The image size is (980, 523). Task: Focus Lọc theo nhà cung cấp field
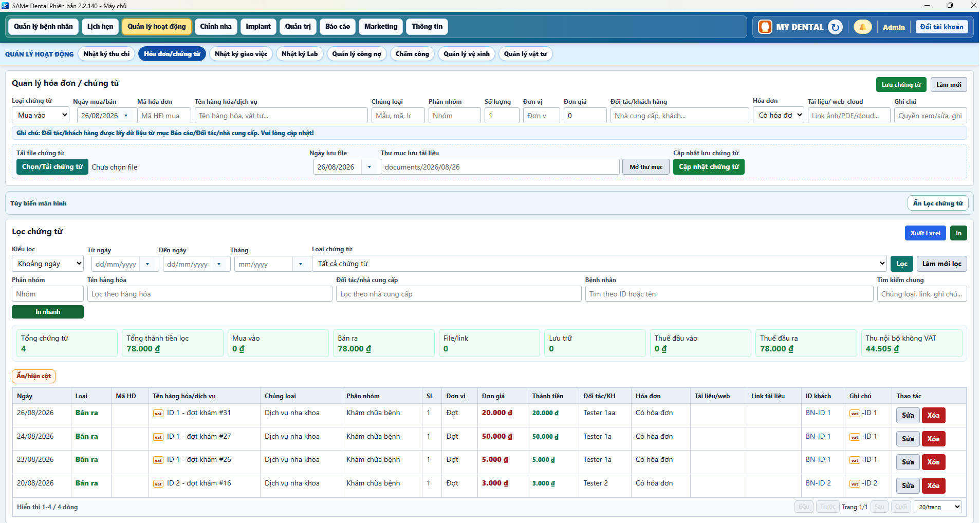point(459,294)
